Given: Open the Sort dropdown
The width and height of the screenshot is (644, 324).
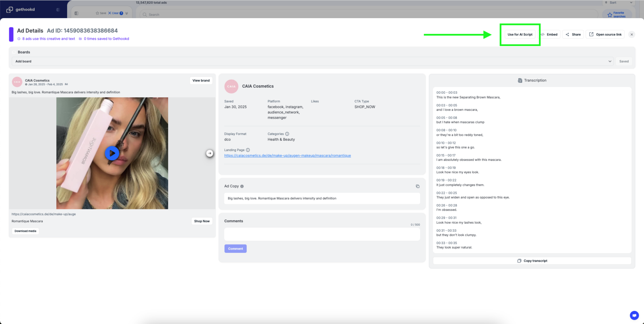Looking at the screenshot, I should click(x=618, y=3).
